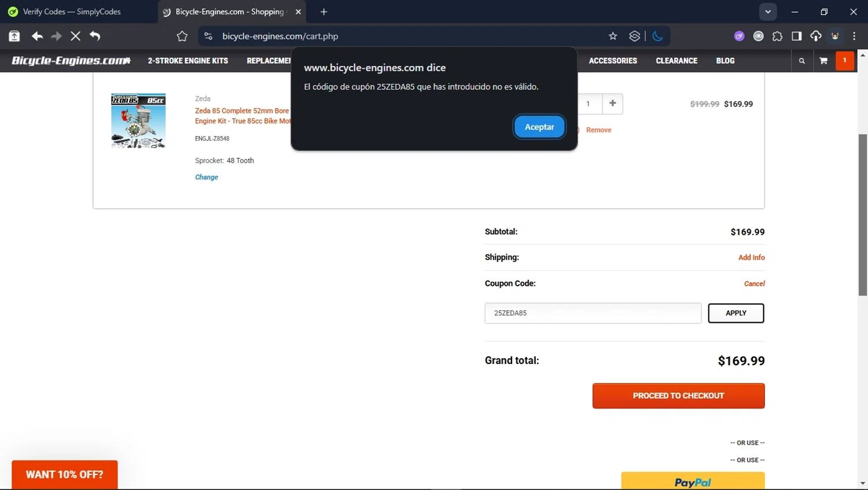Click the undo arrow icon in the toolbar

coord(95,36)
